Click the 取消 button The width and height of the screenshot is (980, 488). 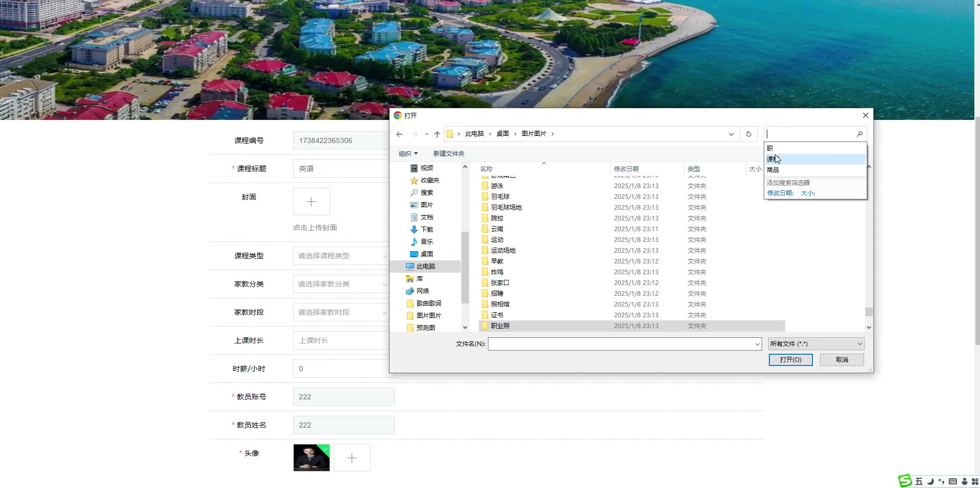tap(842, 360)
